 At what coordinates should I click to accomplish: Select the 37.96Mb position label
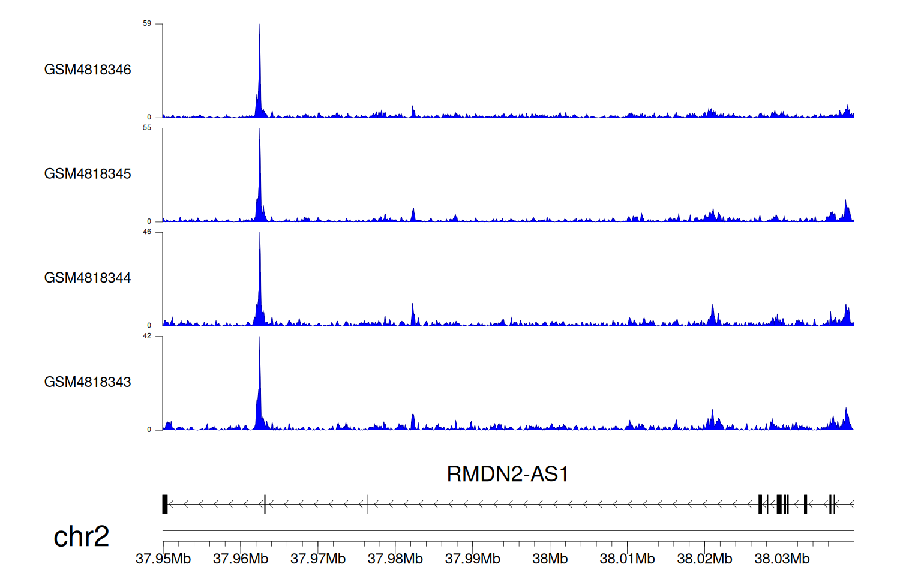241,559
